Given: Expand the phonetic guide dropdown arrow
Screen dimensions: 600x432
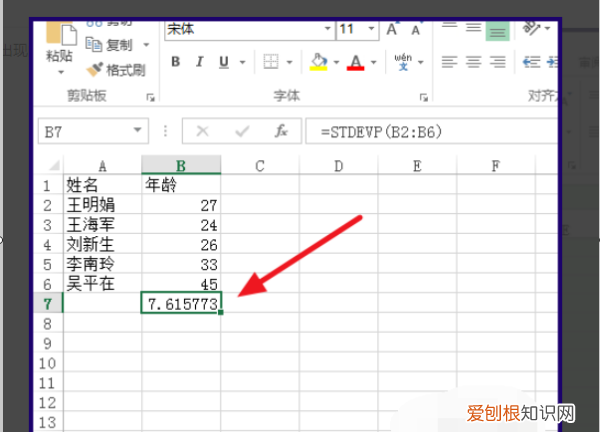Looking at the screenshot, I should click(421, 62).
